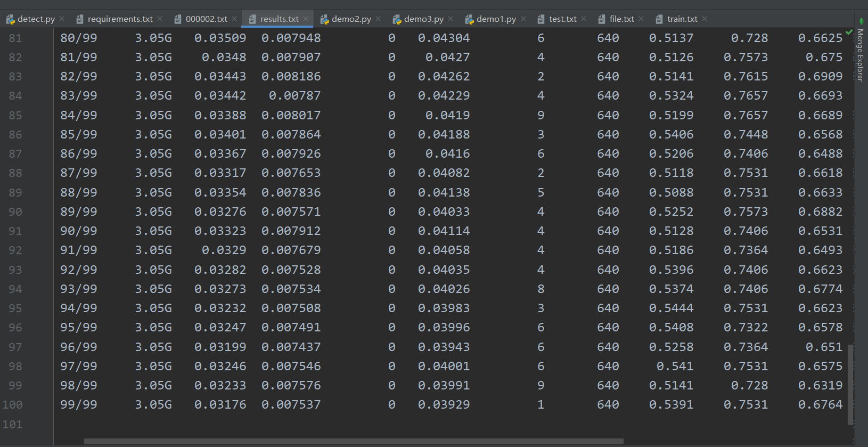Close the requirements.txt tab
Image resolution: width=868 pixels, height=447 pixels.
coord(160,19)
